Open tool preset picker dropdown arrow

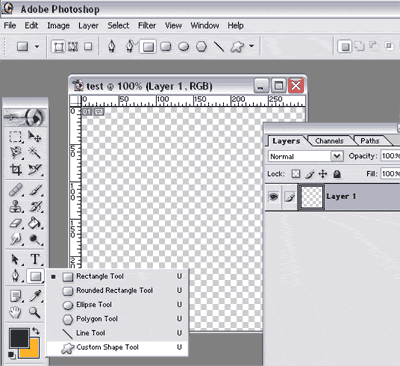(37, 46)
